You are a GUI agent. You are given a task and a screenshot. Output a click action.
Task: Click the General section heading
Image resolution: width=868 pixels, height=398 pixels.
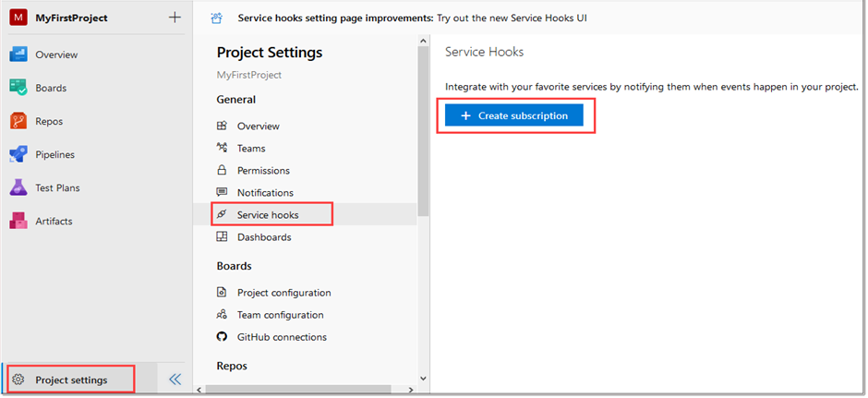tap(236, 100)
